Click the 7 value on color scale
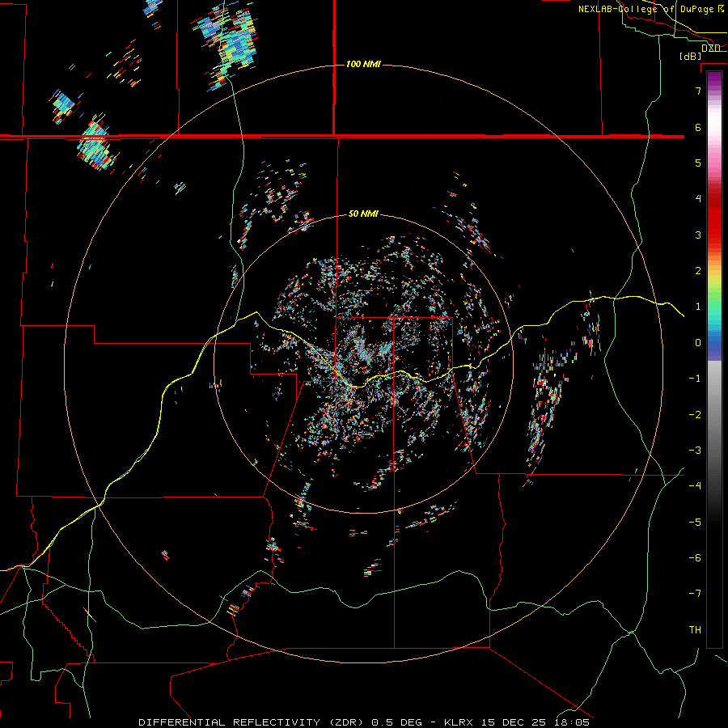Viewport: 728px width, 728px height. coord(698,91)
